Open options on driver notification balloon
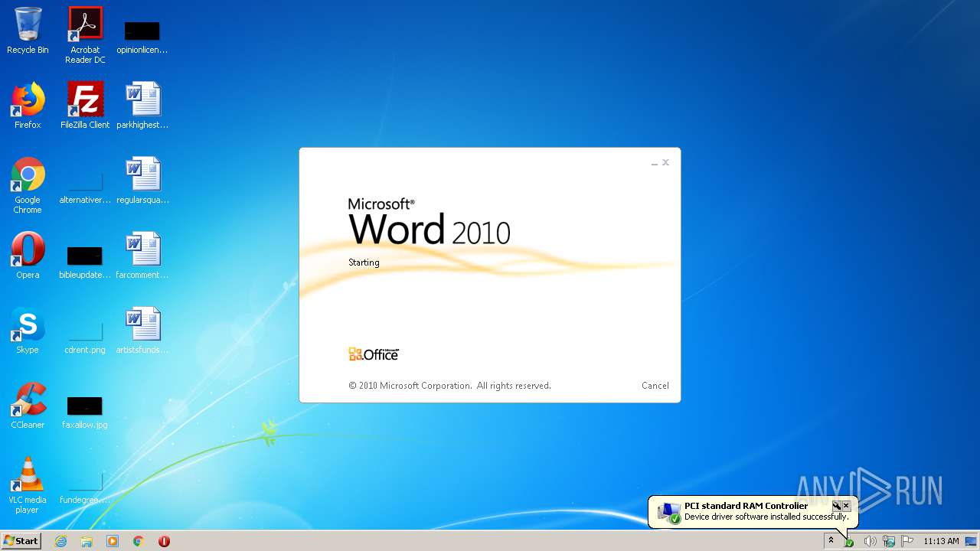The width and height of the screenshot is (980, 551). tap(837, 506)
